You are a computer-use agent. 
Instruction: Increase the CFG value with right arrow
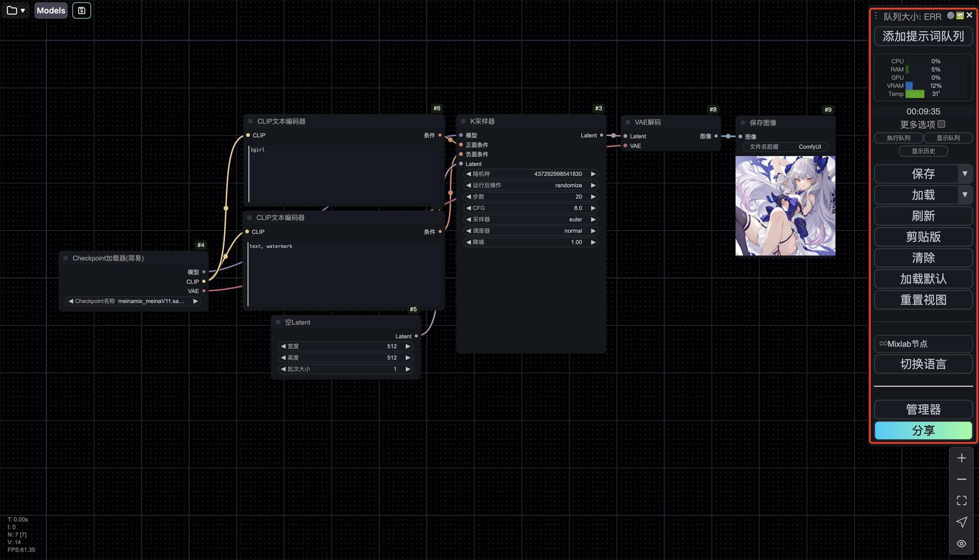pos(593,208)
